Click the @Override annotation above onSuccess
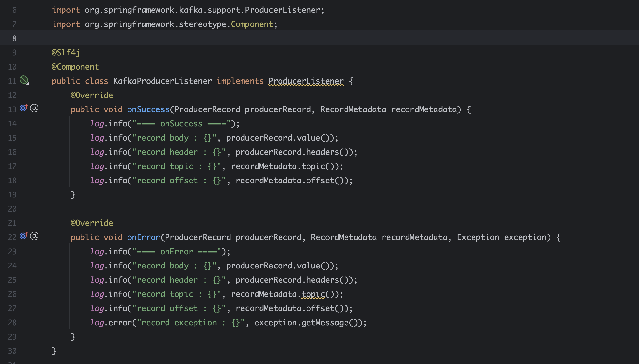The width and height of the screenshot is (639, 364). [x=91, y=95]
